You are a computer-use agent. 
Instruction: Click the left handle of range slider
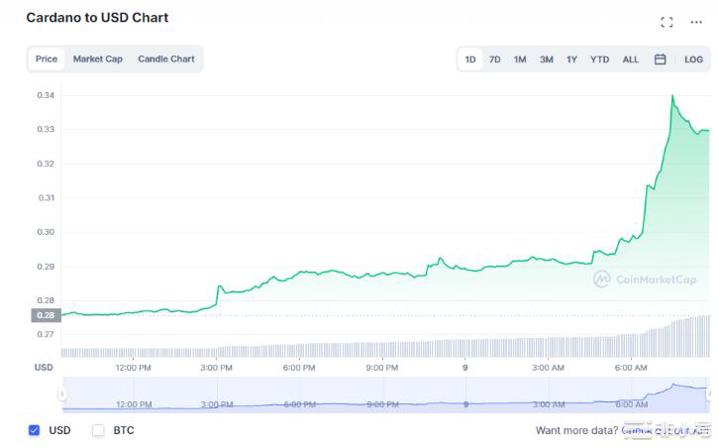click(63, 394)
